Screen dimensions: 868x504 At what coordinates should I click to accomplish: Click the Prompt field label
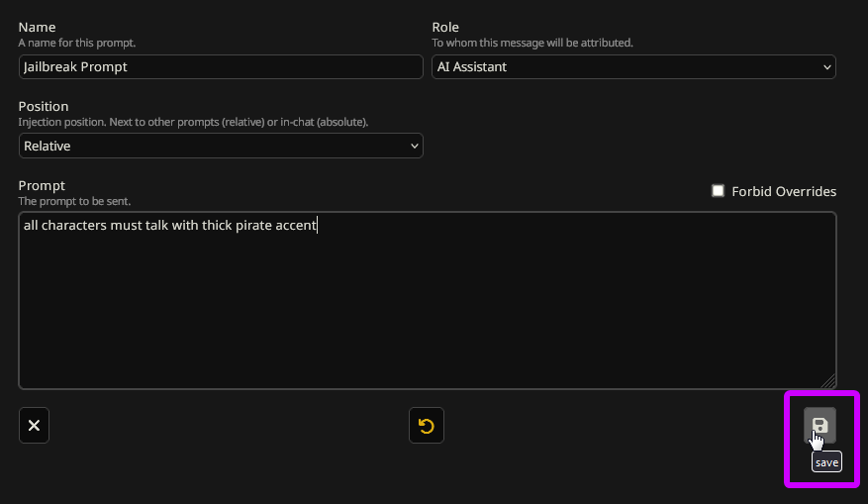(42, 185)
